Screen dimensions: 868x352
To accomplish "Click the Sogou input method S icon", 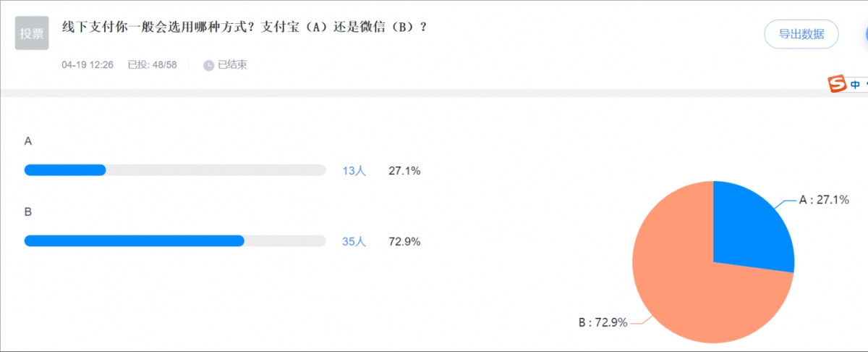I will [x=837, y=83].
